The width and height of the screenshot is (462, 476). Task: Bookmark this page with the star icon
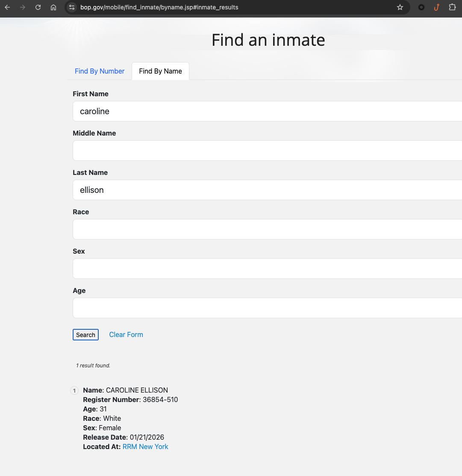pos(400,7)
